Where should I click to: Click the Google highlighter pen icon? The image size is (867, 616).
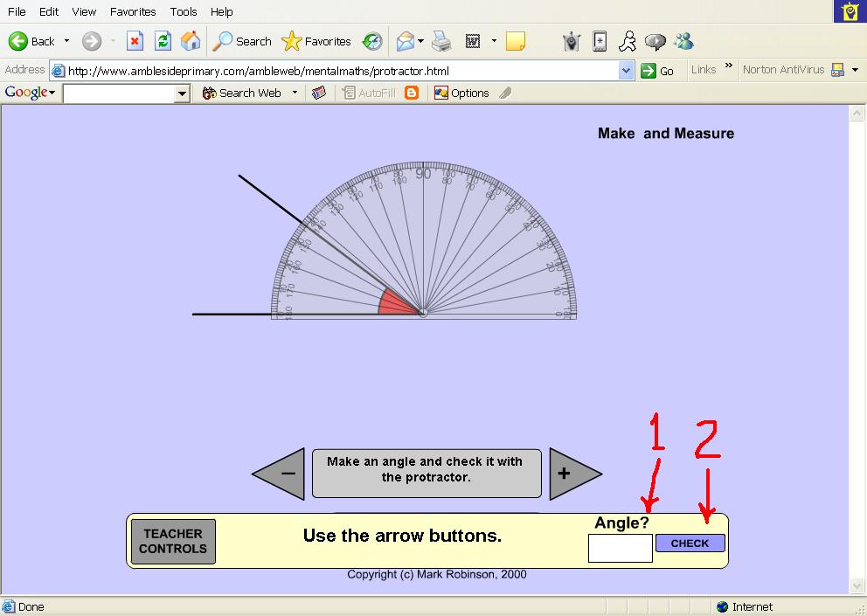click(x=505, y=93)
